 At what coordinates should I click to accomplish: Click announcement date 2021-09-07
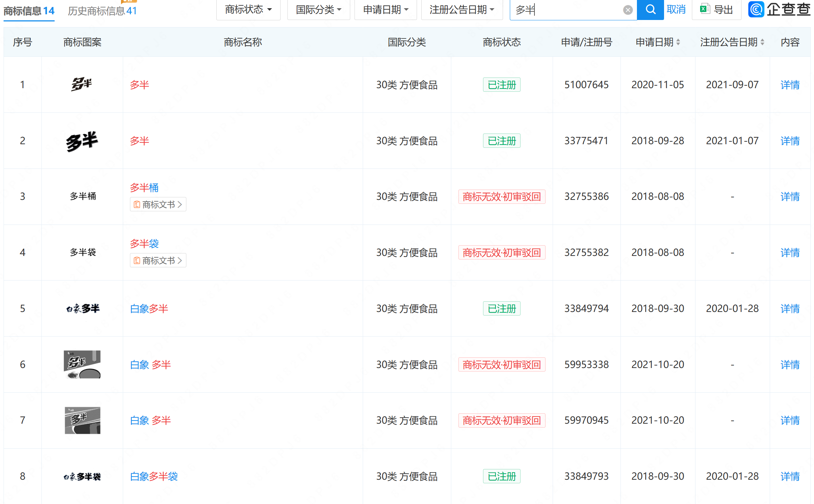click(732, 85)
